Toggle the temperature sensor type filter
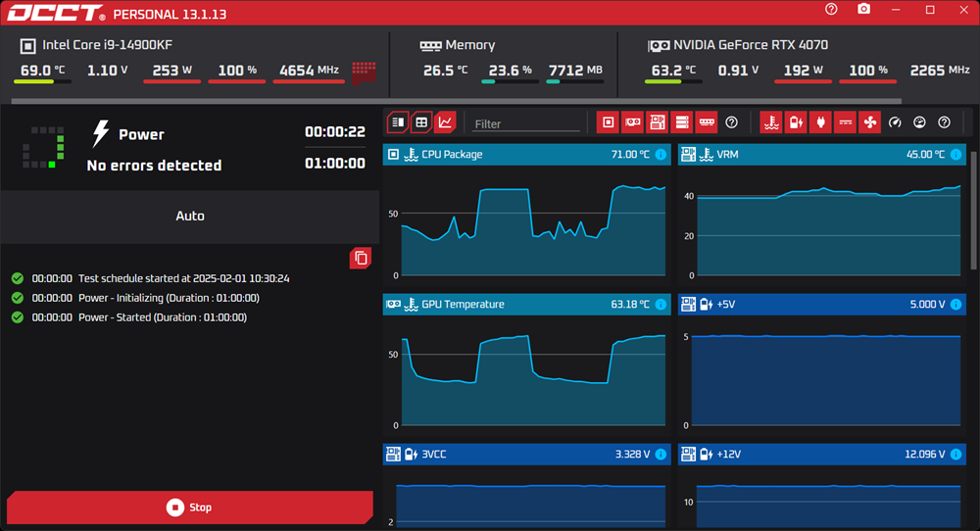Image resolution: width=980 pixels, height=531 pixels. 771,122
